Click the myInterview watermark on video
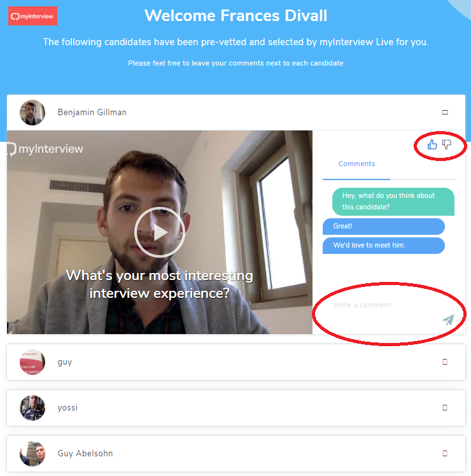 (45, 149)
